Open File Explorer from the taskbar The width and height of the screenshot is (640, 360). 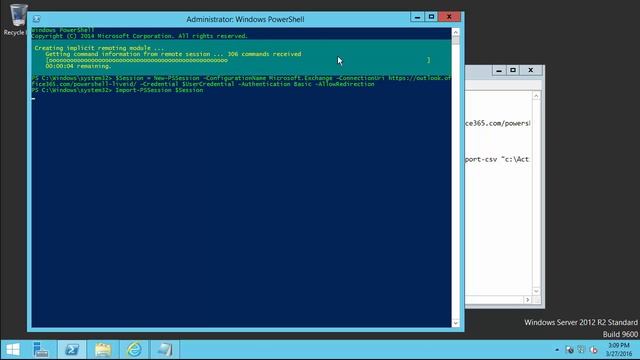click(103, 350)
